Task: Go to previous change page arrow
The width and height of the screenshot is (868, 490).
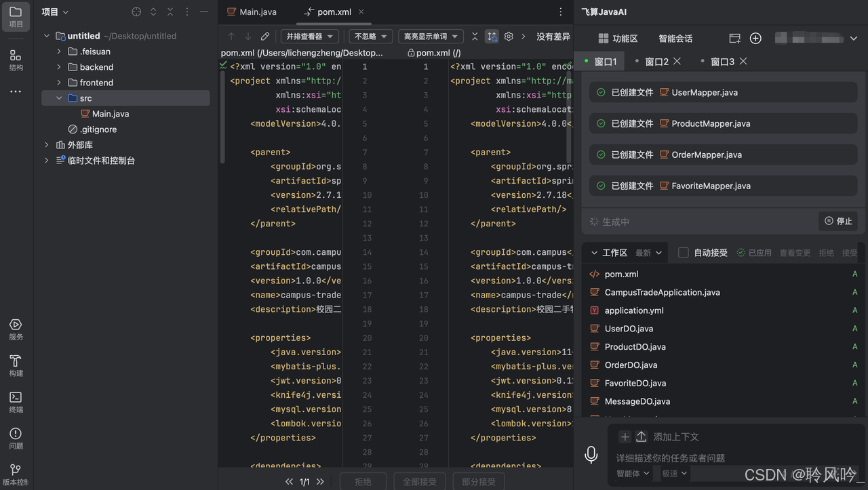Action: coord(290,482)
